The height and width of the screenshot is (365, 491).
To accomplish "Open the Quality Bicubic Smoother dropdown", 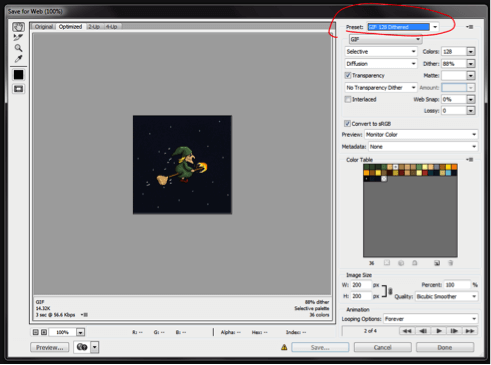I will 446,296.
